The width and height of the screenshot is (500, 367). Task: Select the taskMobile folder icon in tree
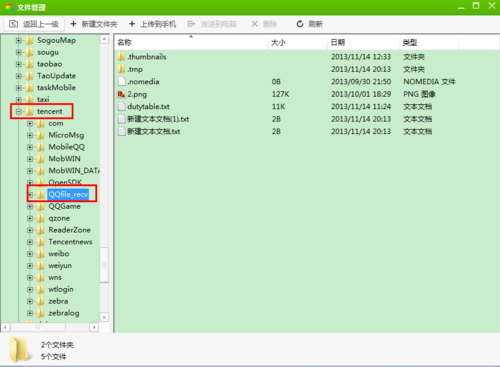click(29, 88)
